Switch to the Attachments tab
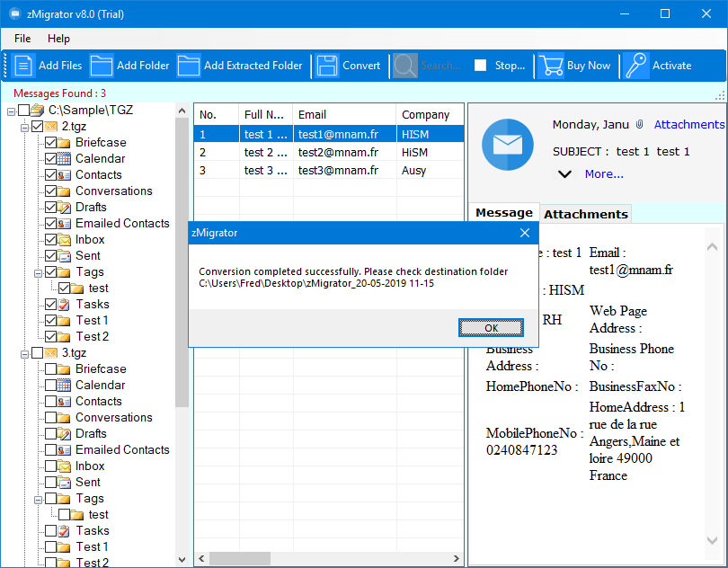 coord(586,214)
